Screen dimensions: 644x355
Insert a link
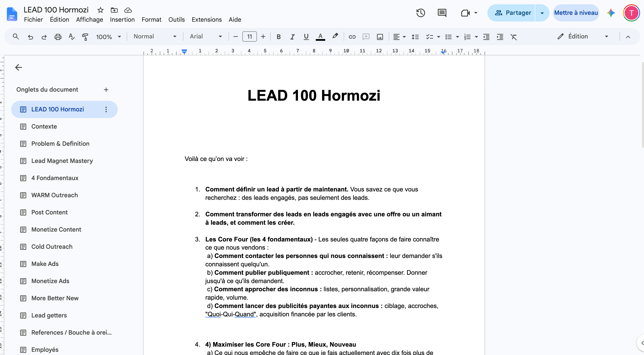point(352,37)
